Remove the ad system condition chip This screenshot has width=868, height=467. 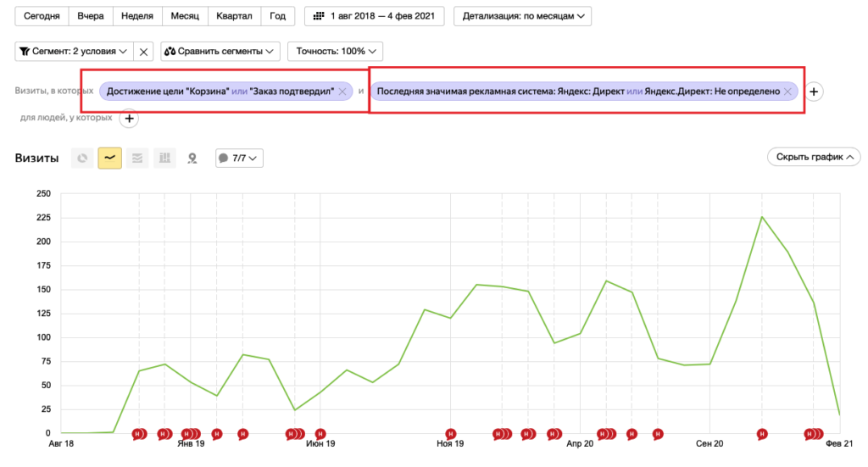[x=787, y=92]
